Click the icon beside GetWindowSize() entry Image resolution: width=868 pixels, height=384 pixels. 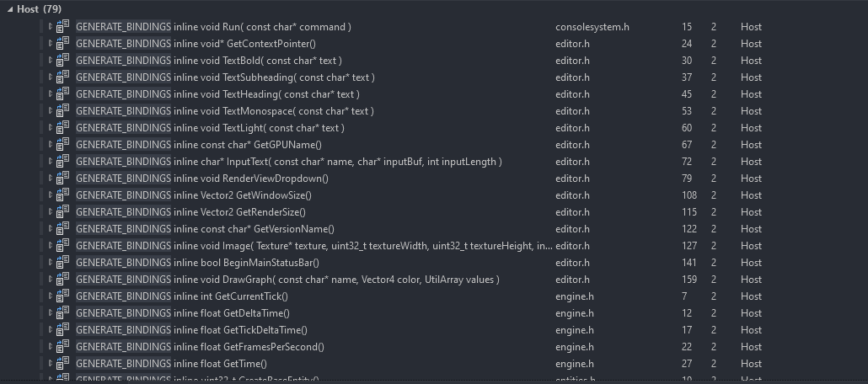pos(63,195)
